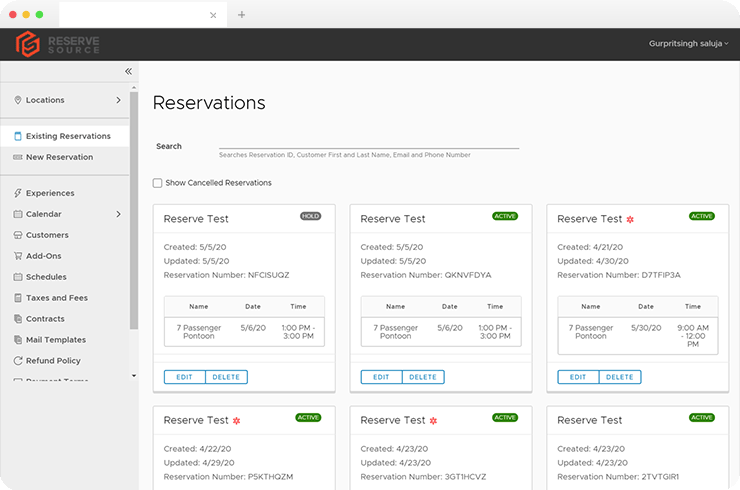Click HOLD badge on NFCISUQZ card
This screenshot has width=740, height=490.
pos(311,216)
